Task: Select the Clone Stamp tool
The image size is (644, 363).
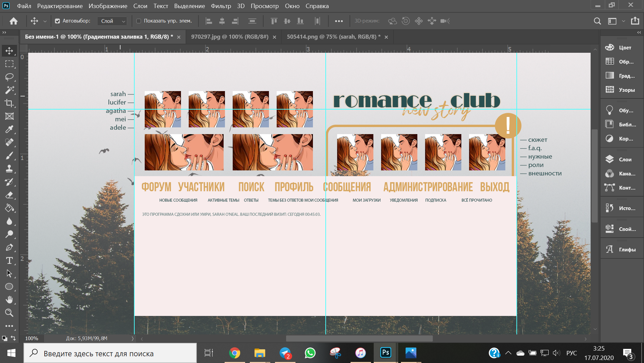Action: point(9,169)
